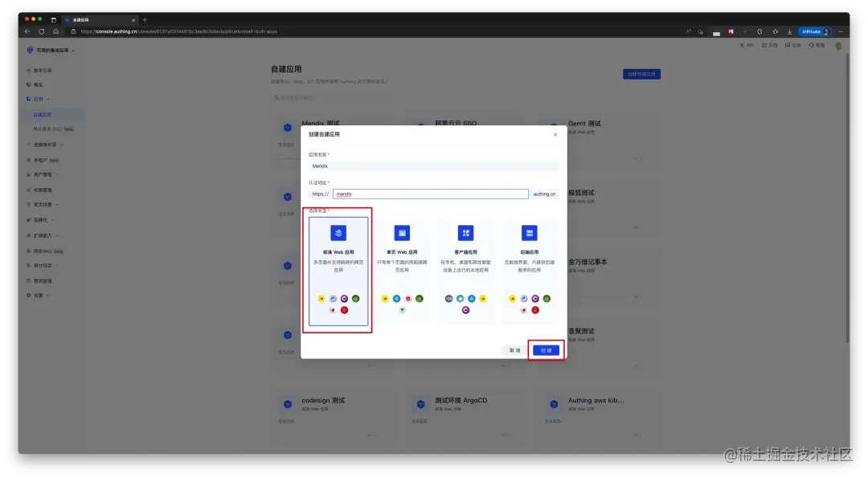Open the 论坛 link in top bar
Viewport: 868px width, 478px height.
tap(792, 45)
